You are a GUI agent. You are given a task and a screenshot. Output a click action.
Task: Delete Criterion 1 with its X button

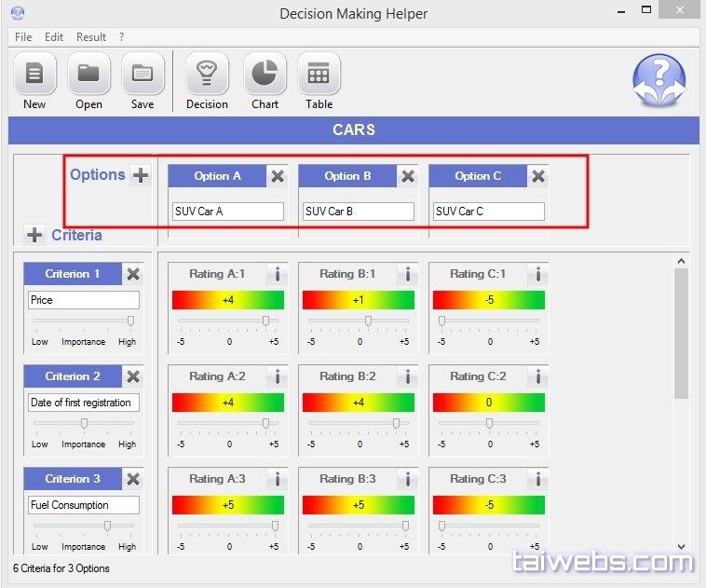click(x=133, y=274)
